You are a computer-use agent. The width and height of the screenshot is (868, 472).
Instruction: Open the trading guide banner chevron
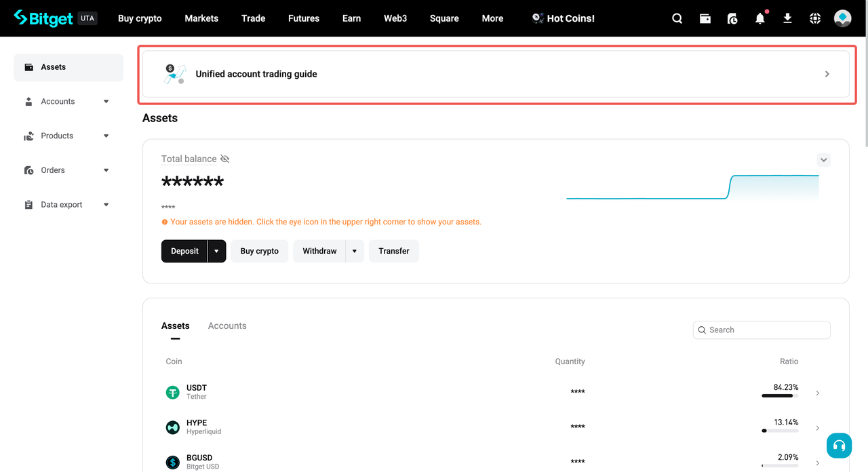coord(827,74)
